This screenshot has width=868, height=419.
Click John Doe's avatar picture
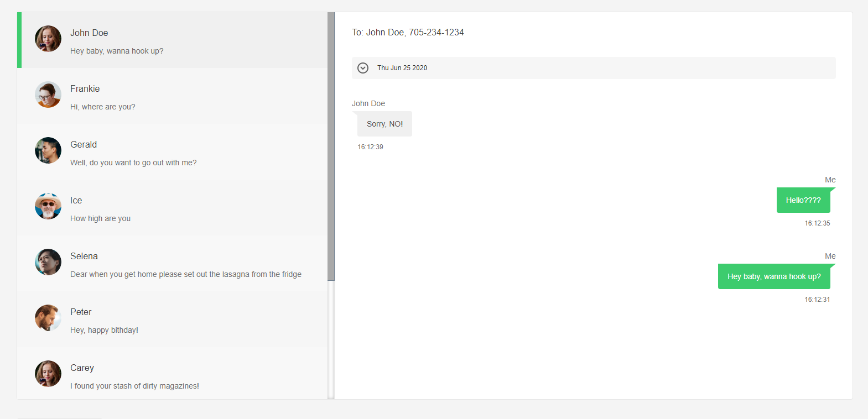click(x=48, y=39)
